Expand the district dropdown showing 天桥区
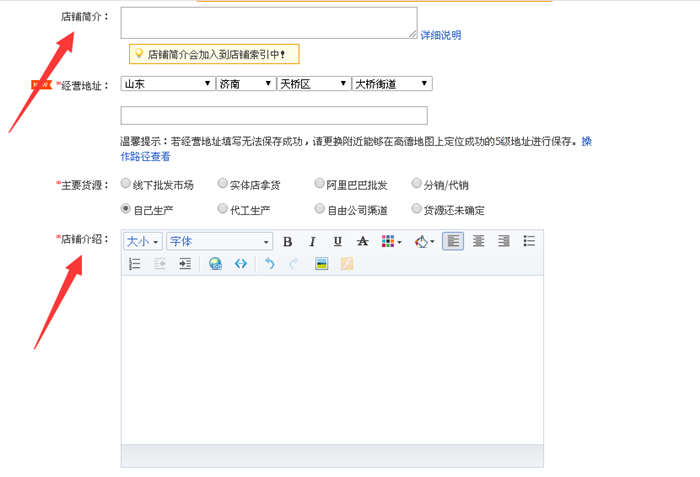Screen dimensions: 700x477 click(x=314, y=84)
